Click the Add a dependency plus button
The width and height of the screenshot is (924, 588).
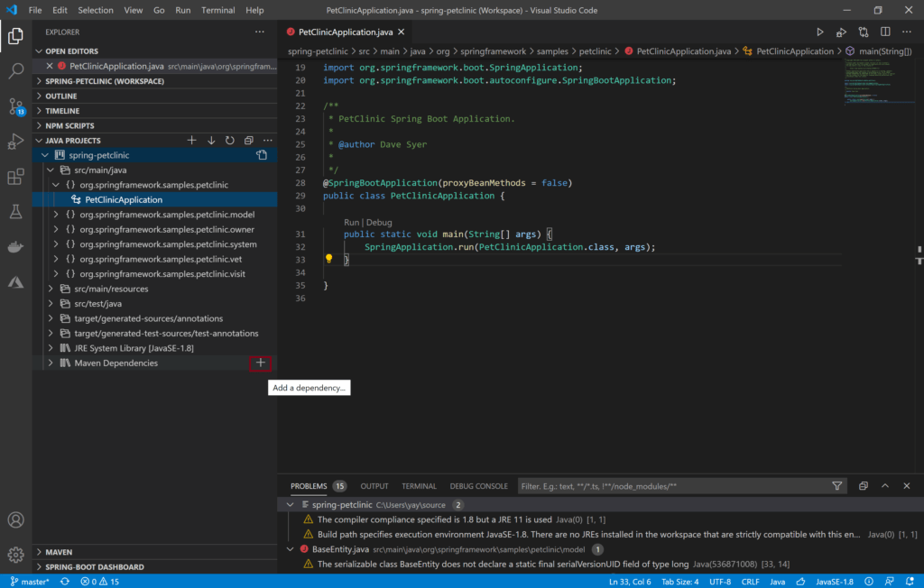pyautogui.click(x=260, y=363)
